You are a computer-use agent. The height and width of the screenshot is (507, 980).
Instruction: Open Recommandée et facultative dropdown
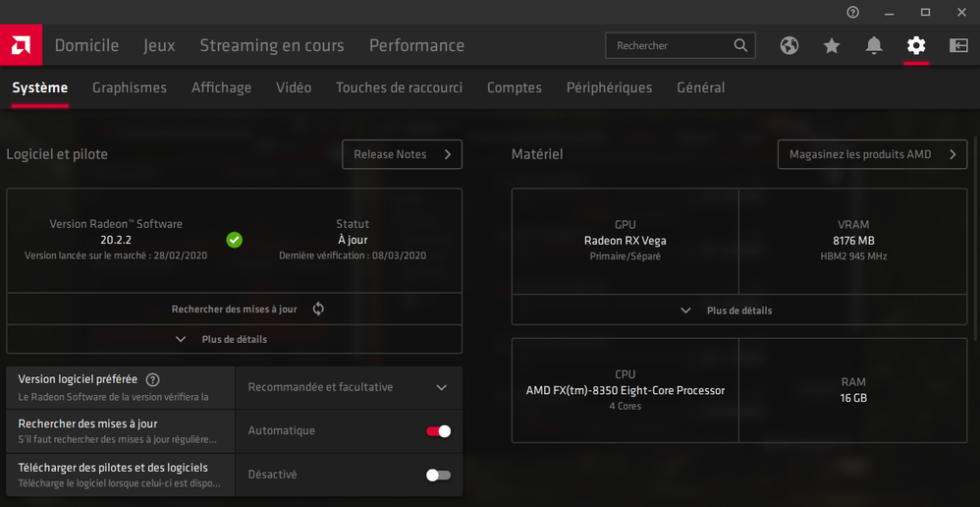coord(349,387)
